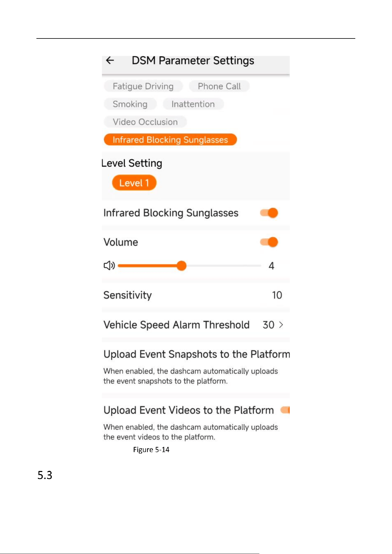Select the orange Infrared Blocking Sunglasses tab
This screenshot has width=392, height=554.
tap(170, 139)
